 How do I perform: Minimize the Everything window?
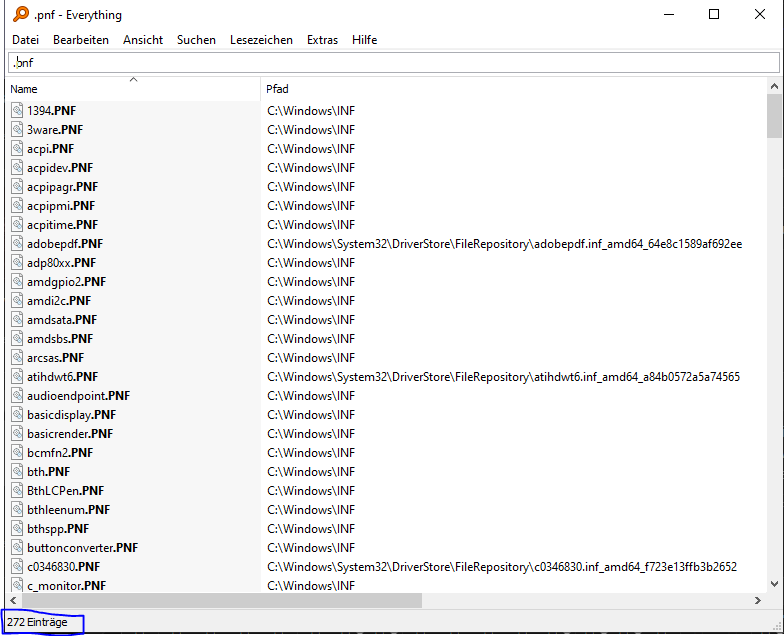click(x=669, y=14)
